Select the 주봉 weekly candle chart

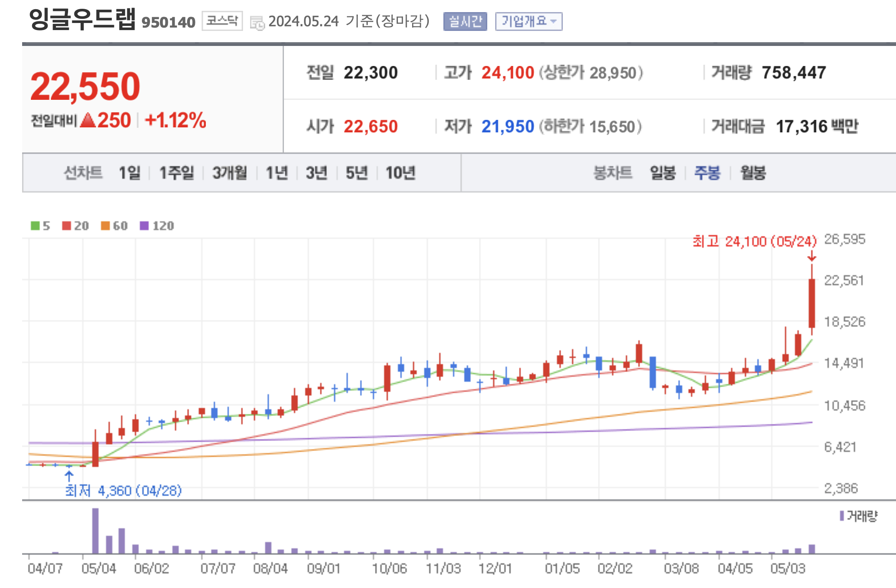pos(707,173)
